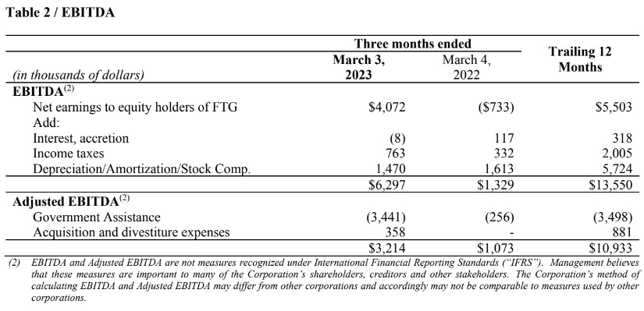Click the Income taxes row label
The height and width of the screenshot is (311, 644).
tap(68, 154)
